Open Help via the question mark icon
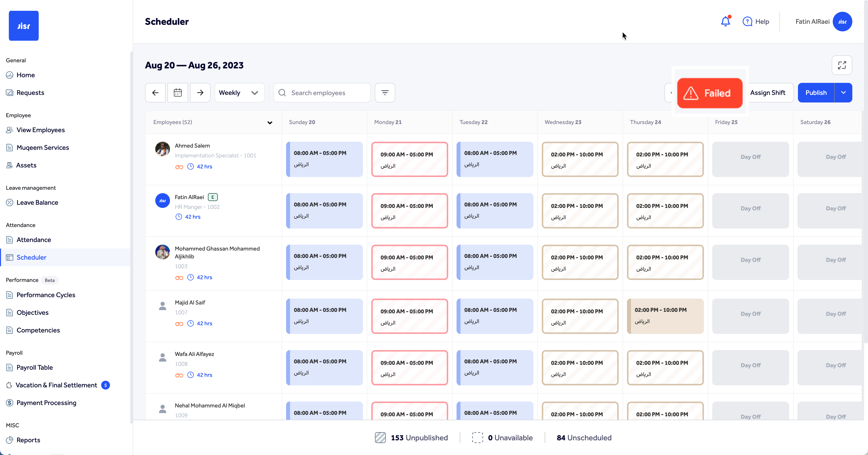 (x=748, y=21)
